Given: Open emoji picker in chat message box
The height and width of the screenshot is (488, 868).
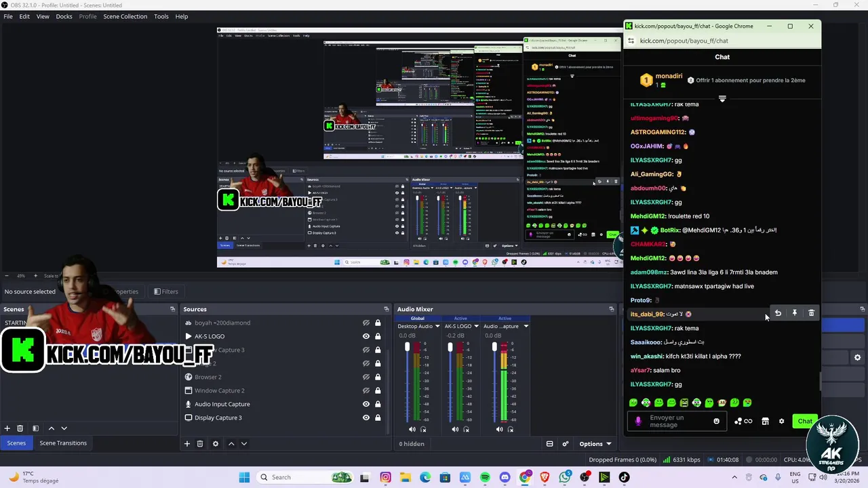Looking at the screenshot, I should [x=716, y=421].
